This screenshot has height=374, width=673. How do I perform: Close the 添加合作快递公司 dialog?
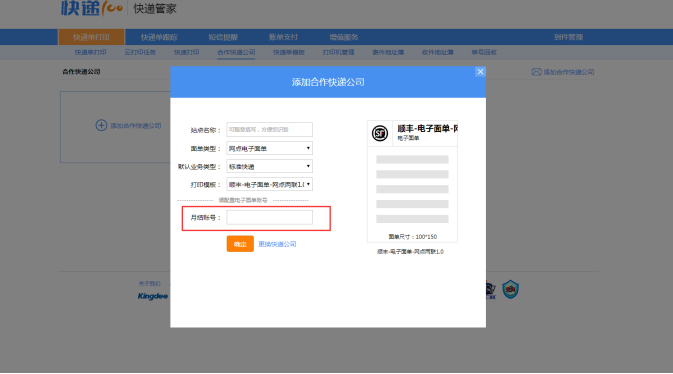point(480,72)
